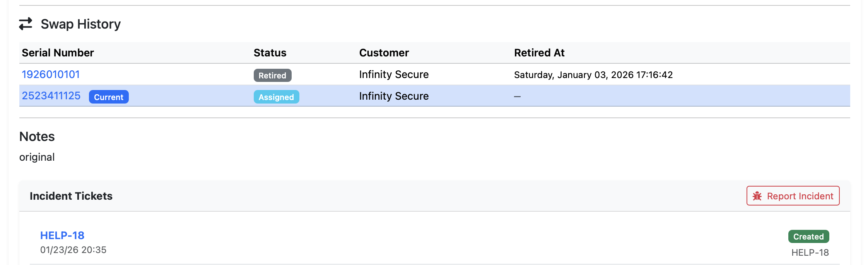Click Infinity Secure in the current row

[x=394, y=96]
